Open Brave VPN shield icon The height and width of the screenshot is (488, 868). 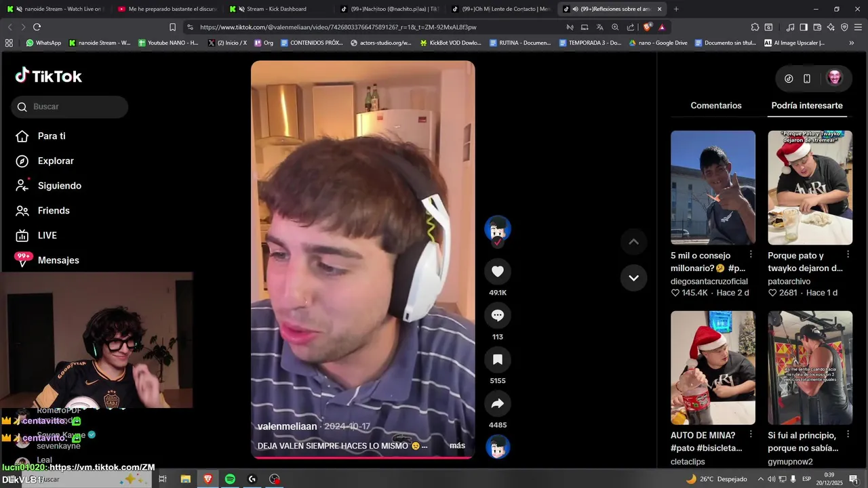pyautogui.click(x=844, y=27)
